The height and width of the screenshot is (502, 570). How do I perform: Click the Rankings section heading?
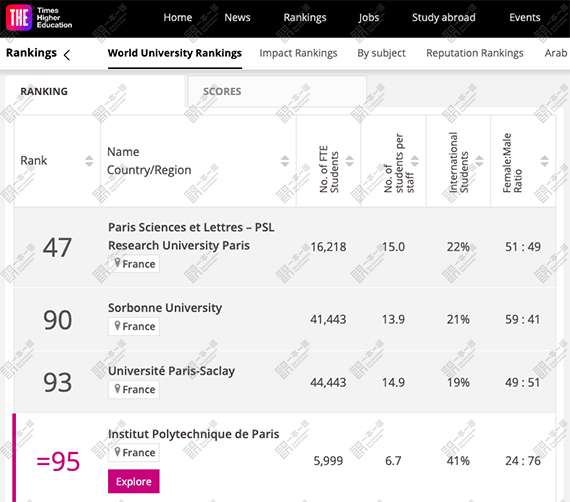point(31,53)
